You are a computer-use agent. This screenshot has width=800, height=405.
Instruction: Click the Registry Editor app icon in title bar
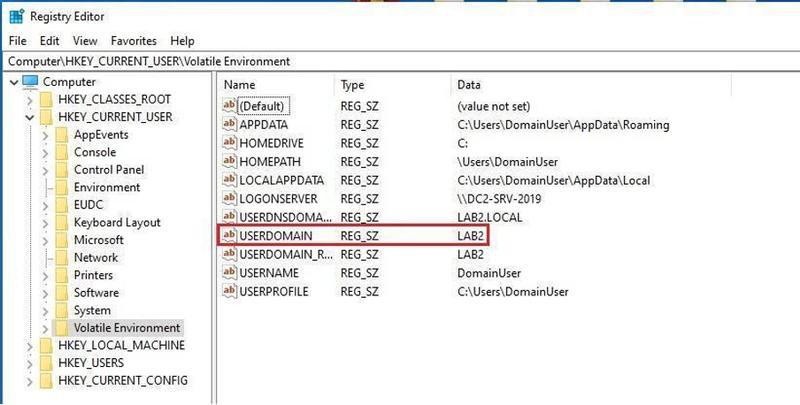(17, 17)
